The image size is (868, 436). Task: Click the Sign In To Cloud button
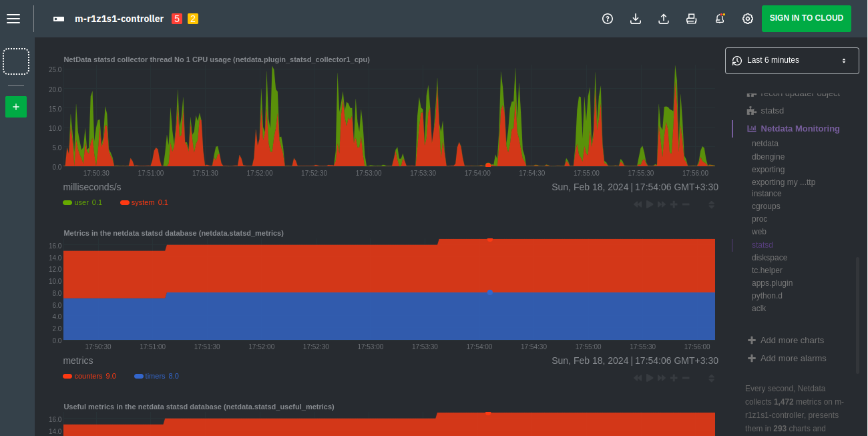[x=806, y=19]
